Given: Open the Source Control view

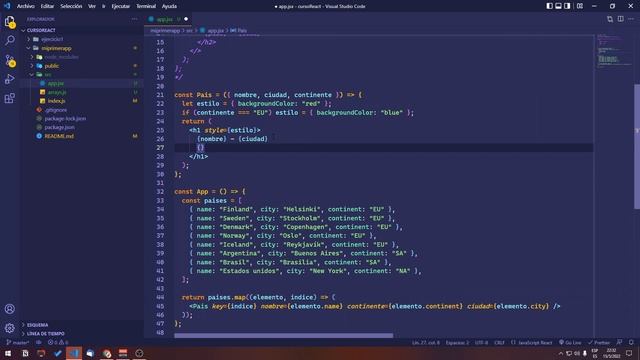Looking at the screenshot, I should tap(10, 60).
